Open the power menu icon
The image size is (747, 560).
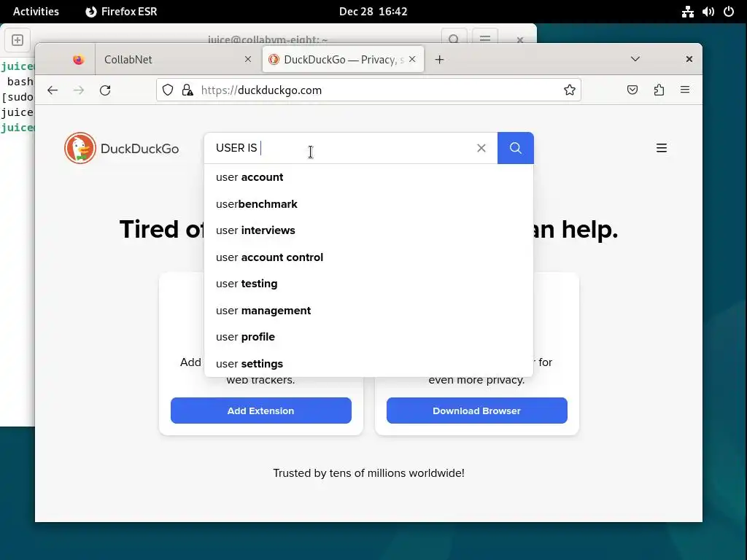coord(729,12)
